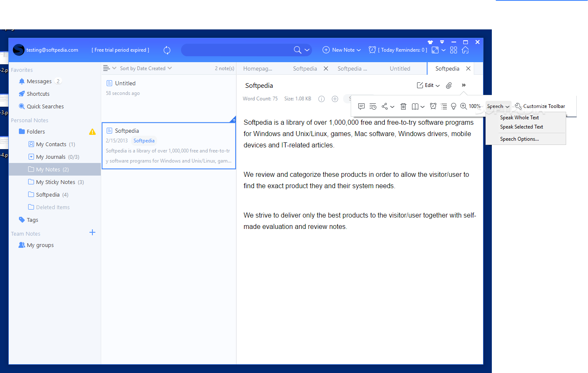Image resolution: width=588 pixels, height=373 pixels.
Task: Click the add tag plus circle icon
Action: tap(335, 99)
